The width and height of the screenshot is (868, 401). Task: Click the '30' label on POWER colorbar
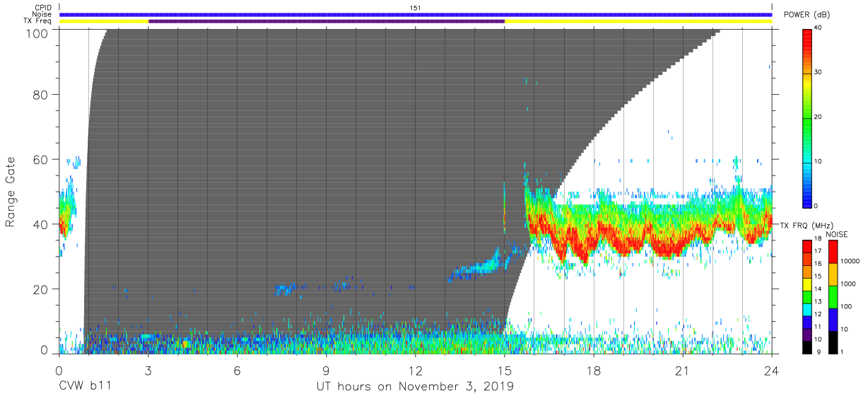click(819, 73)
